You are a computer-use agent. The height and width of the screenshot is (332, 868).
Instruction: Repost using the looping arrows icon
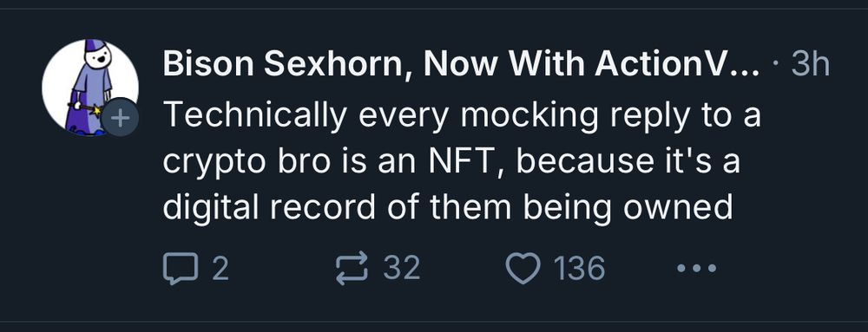[352, 269]
